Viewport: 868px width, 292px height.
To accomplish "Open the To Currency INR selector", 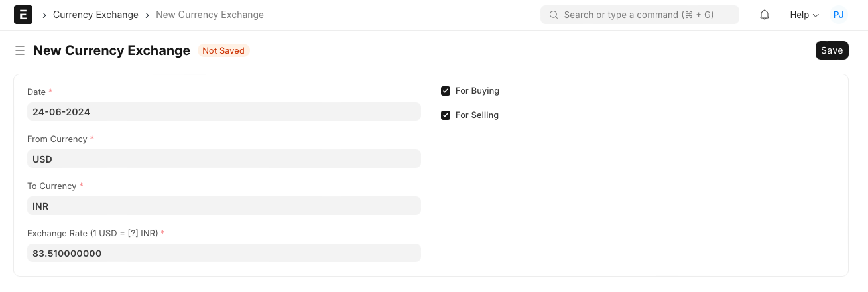I will 223,206.
